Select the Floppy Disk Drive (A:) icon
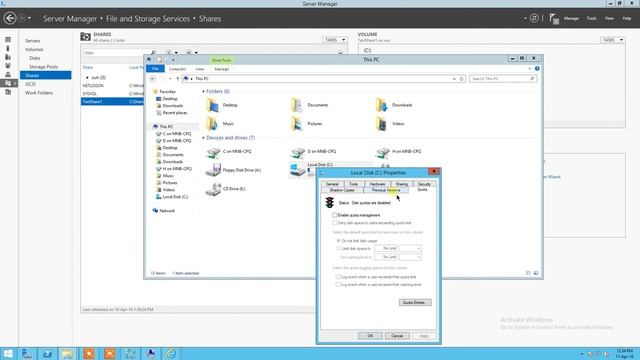The height and width of the screenshot is (360, 640). 213,170
